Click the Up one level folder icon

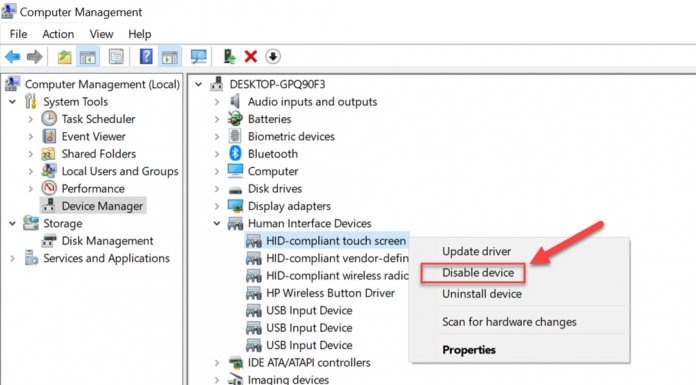pos(64,56)
